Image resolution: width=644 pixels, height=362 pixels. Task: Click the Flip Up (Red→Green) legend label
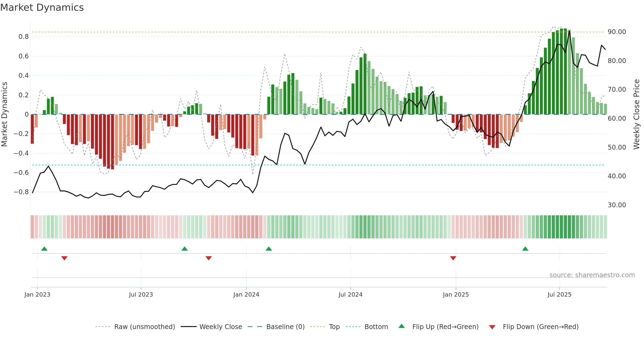click(445, 327)
